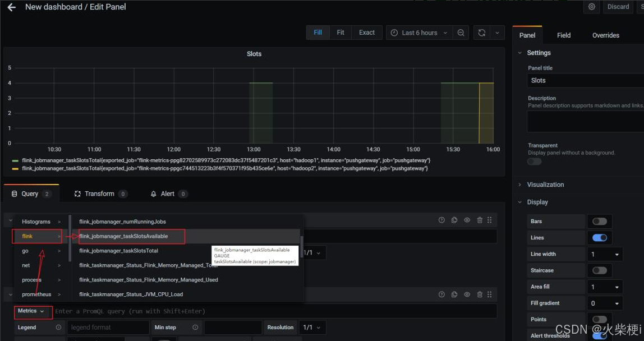Disable the Lines switch
The height and width of the screenshot is (341, 644).
599,237
